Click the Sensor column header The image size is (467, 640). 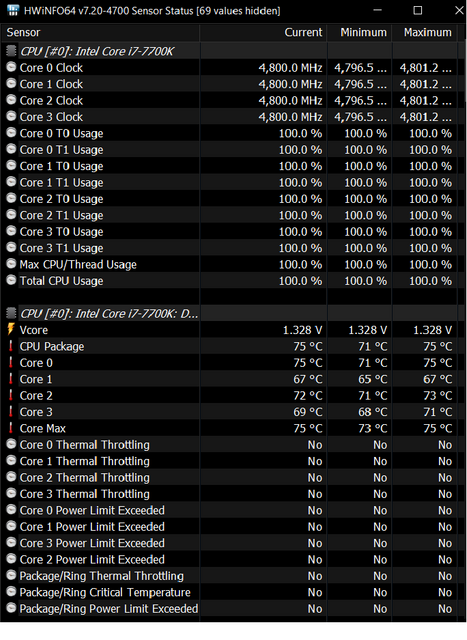(100, 33)
